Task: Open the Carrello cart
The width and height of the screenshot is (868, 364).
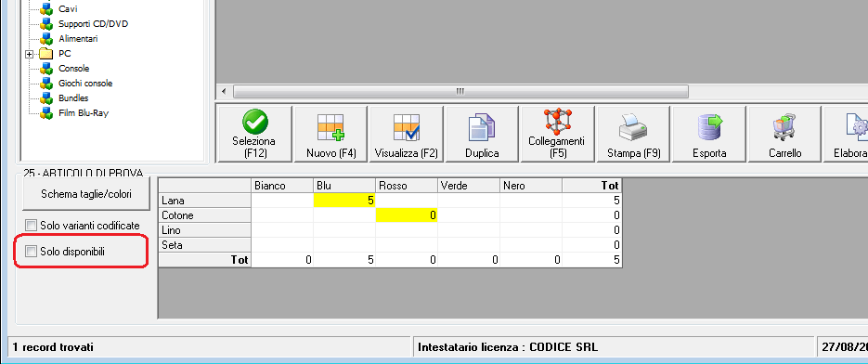Action: pos(784,134)
